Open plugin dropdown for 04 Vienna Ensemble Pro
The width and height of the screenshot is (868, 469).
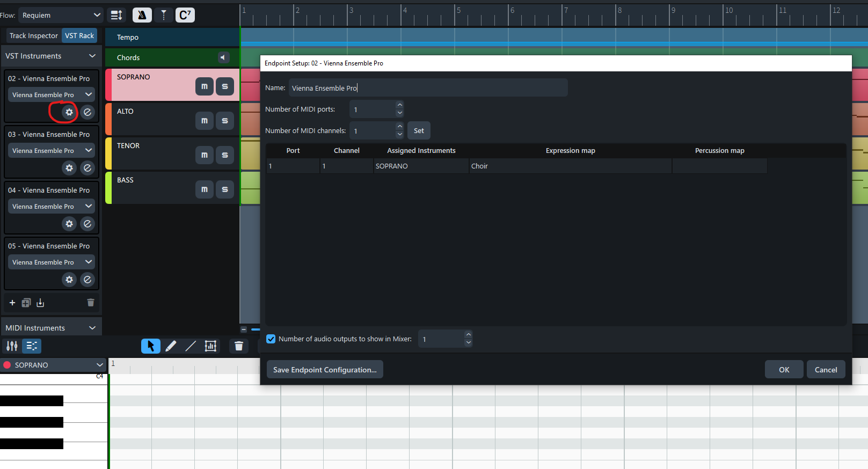click(51, 206)
